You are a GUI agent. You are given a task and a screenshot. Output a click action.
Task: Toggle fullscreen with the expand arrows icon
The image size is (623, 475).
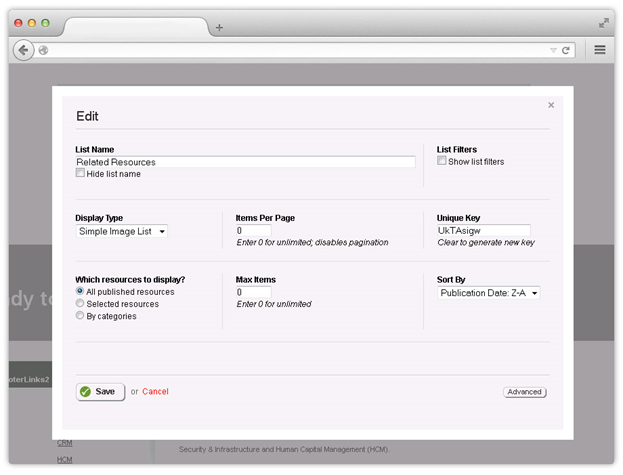[x=604, y=23]
